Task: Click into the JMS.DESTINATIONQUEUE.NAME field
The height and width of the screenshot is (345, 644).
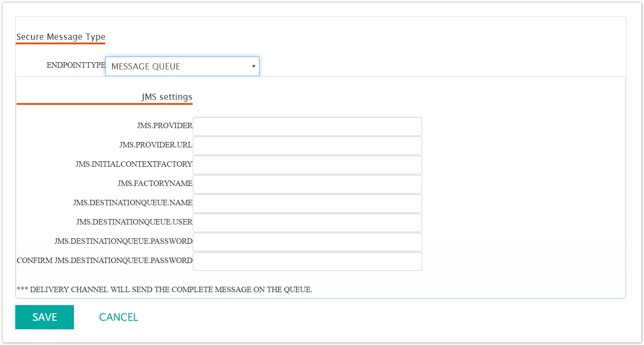Action: (307, 203)
